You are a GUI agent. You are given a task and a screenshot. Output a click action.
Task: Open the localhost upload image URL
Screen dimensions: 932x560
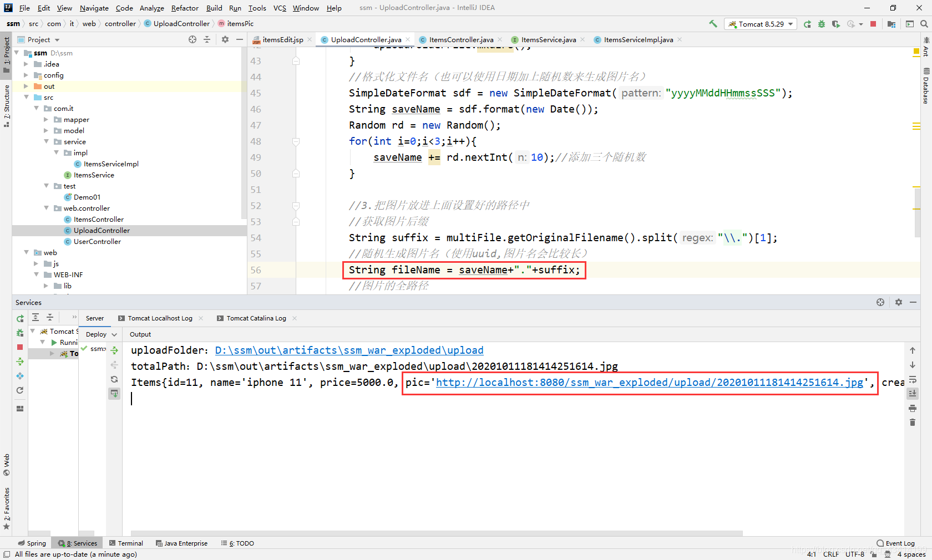650,383
